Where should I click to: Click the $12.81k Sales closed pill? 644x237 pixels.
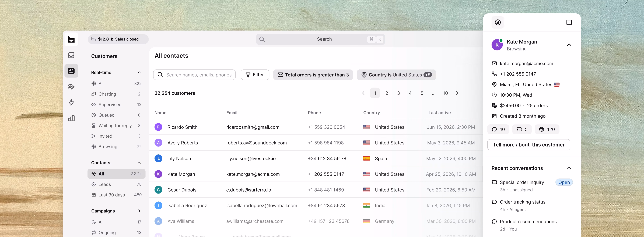click(x=118, y=39)
